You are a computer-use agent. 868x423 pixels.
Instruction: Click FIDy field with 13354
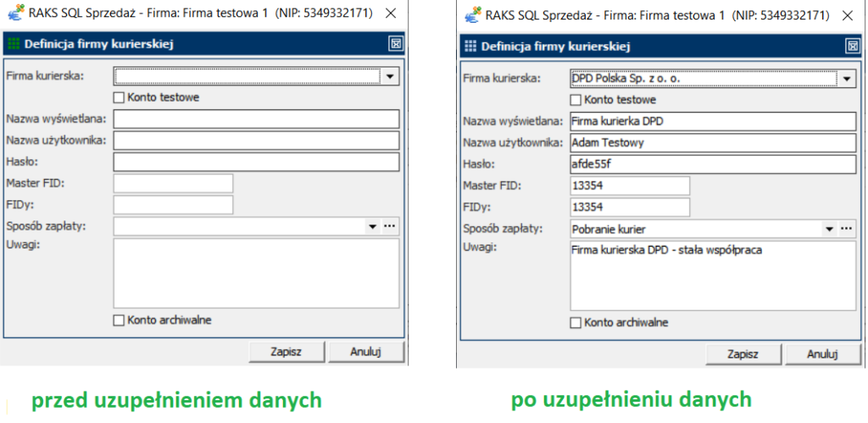630,207
